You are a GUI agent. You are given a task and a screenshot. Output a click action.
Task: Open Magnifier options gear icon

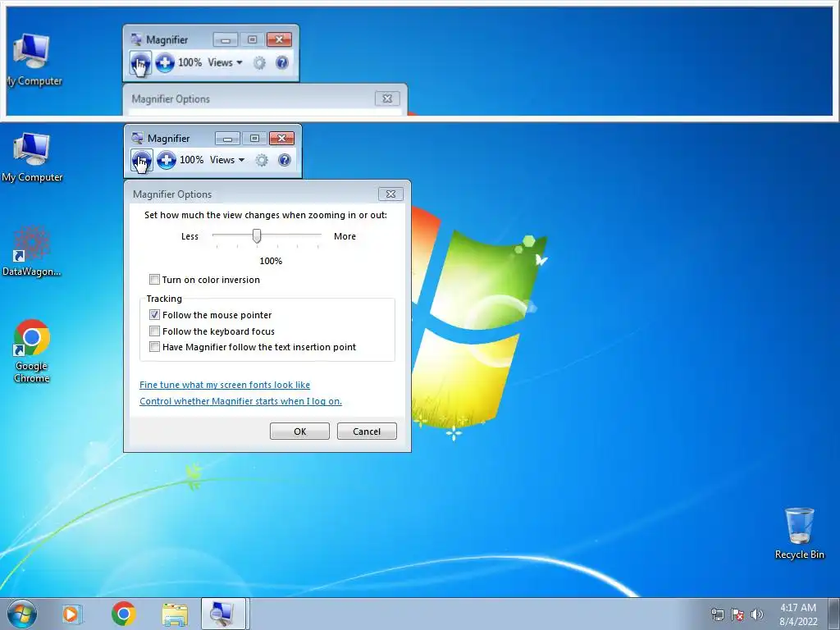262,160
